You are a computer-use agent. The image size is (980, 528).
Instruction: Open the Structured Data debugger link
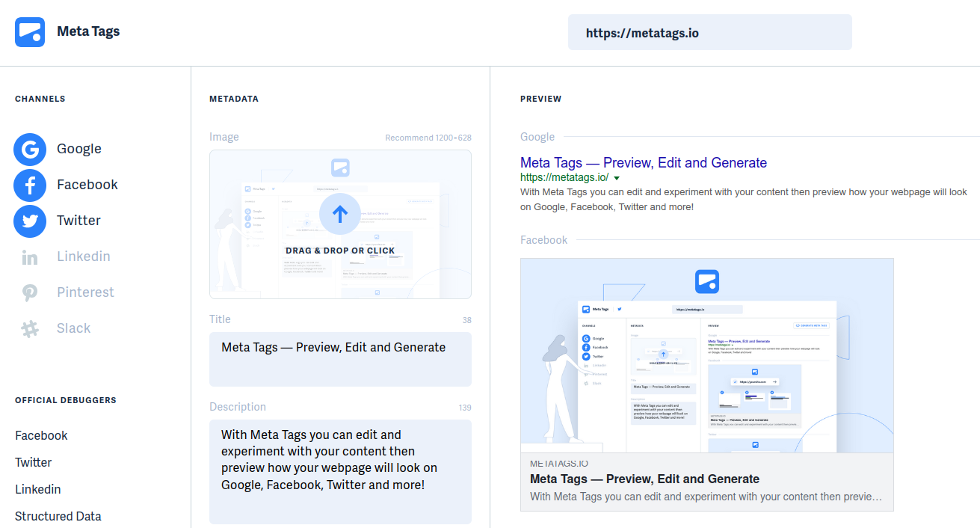click(58, 516)
